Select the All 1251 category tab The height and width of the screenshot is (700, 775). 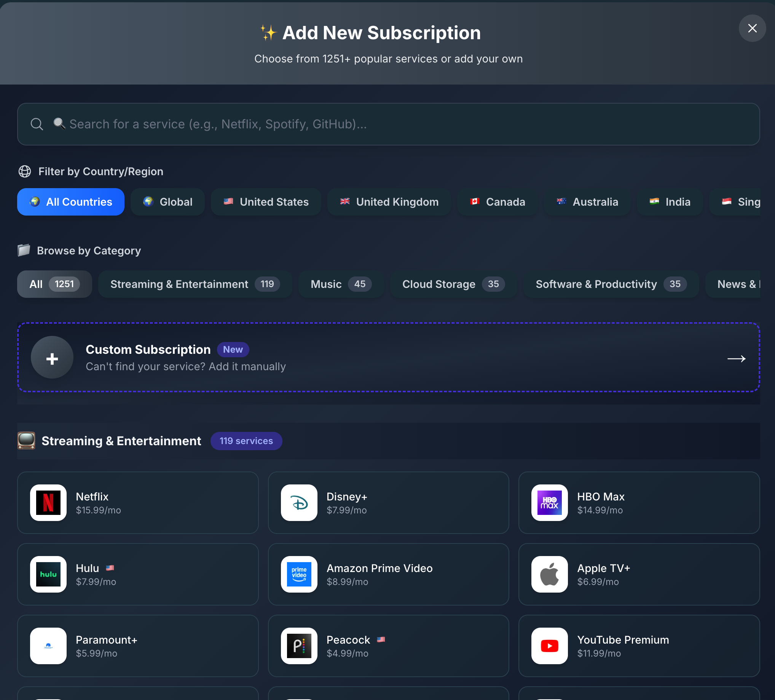pos(54,284)
